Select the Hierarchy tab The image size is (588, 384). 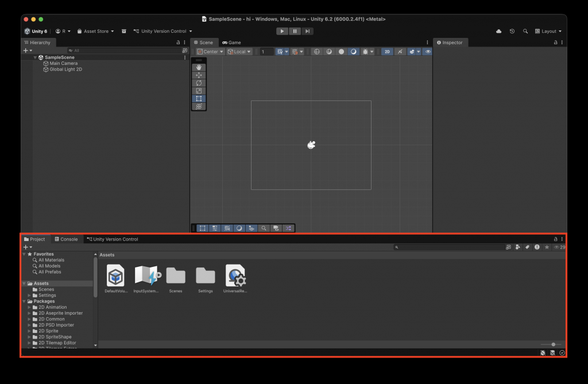coord(37,42)
